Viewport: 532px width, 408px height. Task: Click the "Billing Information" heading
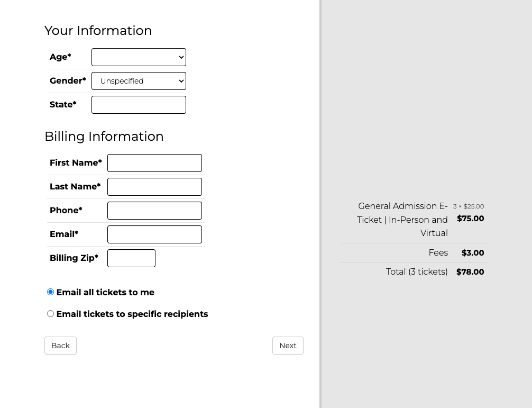(104, 137)
